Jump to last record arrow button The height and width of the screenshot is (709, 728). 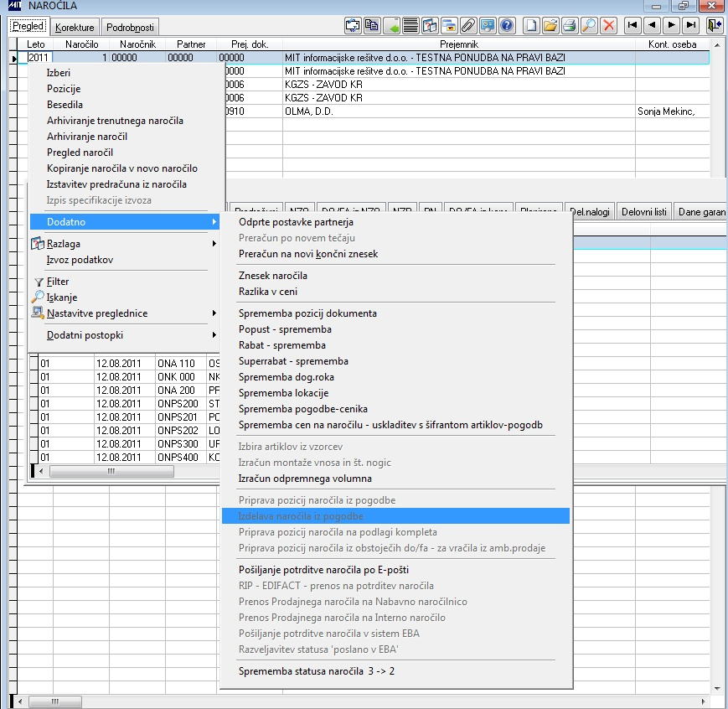(x=691, y=25)
